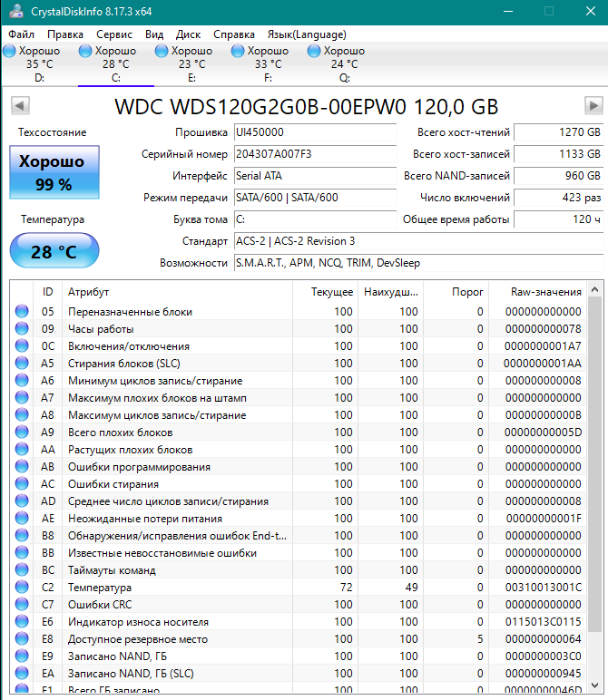Select the Часы работы row text
The image size is (608, 700).
click(x=101, y=329)
